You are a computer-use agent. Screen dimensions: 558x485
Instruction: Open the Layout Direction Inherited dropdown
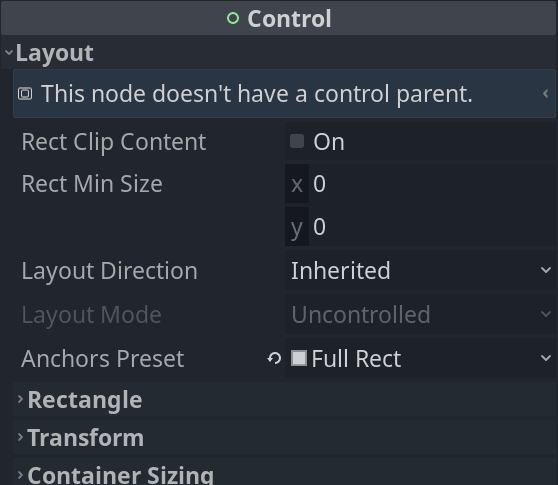[420, 270]
